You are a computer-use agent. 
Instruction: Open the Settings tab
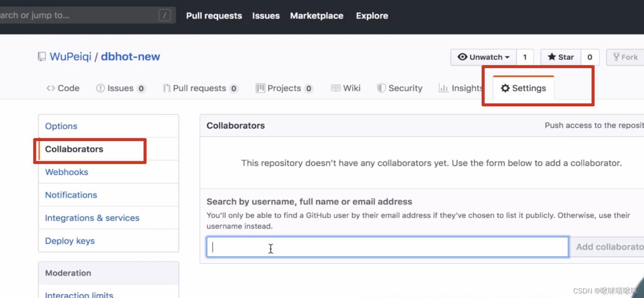(x=524, y=88)
